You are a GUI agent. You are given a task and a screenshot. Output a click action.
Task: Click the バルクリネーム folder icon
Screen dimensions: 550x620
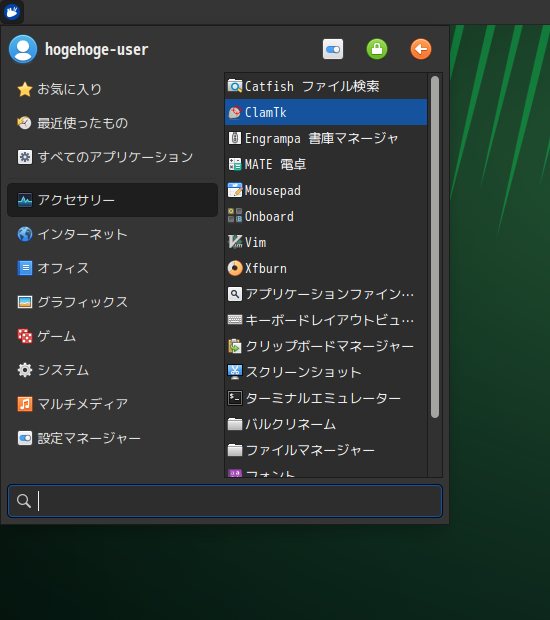[235, 424]
